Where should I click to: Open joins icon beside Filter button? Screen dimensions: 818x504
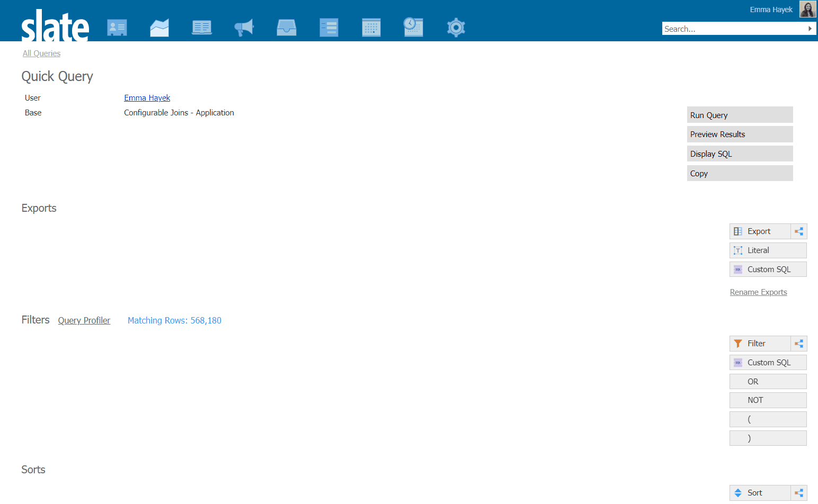[x=799, y=344]
